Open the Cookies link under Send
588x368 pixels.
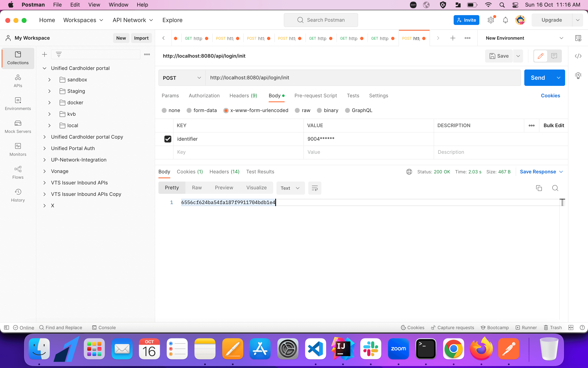[550, 96]
